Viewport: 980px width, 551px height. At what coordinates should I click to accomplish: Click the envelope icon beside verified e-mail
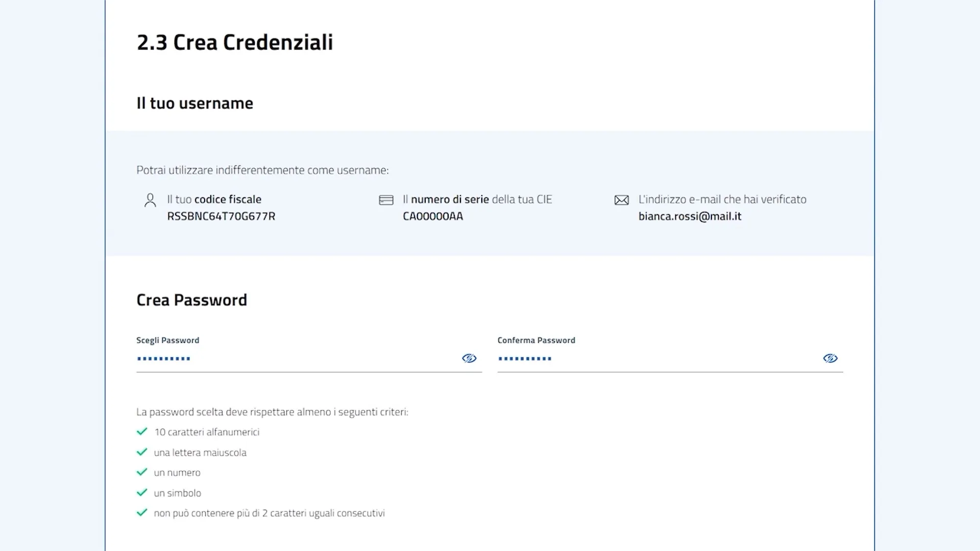pyautogui.click(x=621, y=200)
